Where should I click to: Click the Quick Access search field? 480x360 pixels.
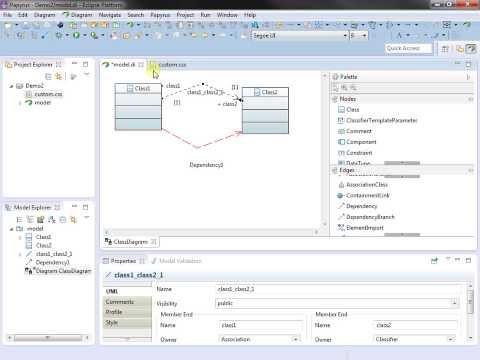point(409,49)
